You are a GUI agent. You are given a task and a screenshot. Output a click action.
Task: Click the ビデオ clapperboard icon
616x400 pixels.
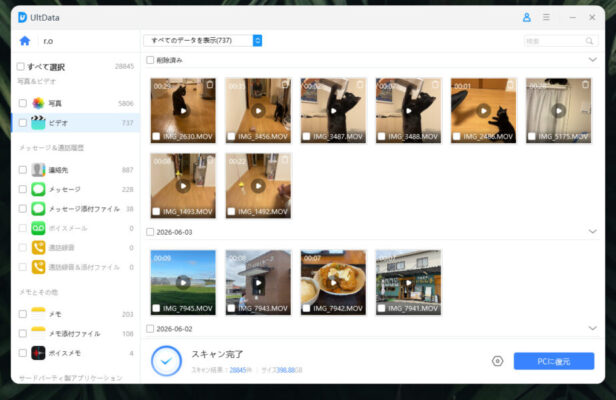click(x=38, y=123)
